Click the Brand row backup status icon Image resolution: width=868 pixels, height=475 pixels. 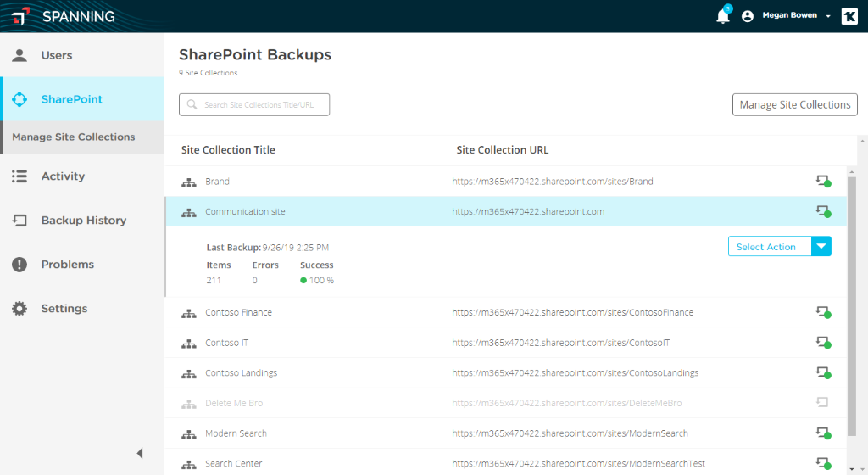point(823,181)
